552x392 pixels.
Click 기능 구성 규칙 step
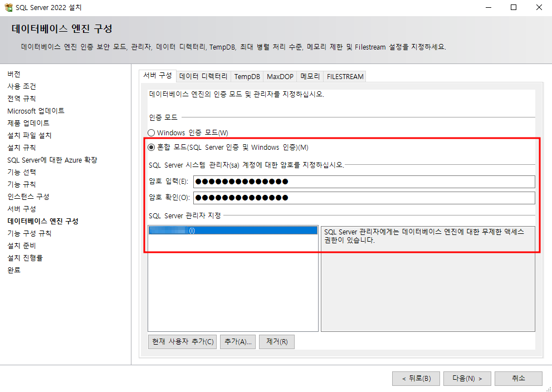point(29,234)
